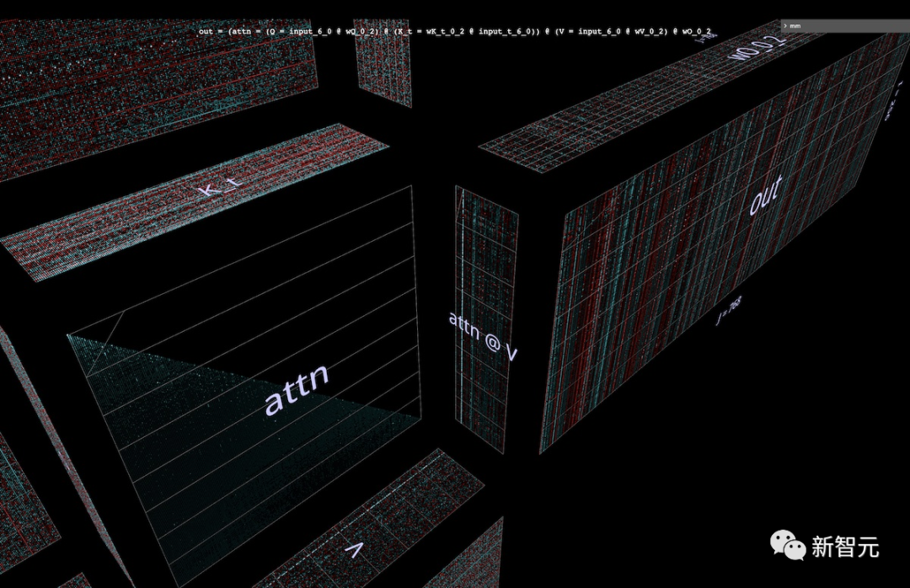The width and height of the screenshot is (910, 588).
Task: Click the 'j = 768' dimension label
Action: pos(729,312)
